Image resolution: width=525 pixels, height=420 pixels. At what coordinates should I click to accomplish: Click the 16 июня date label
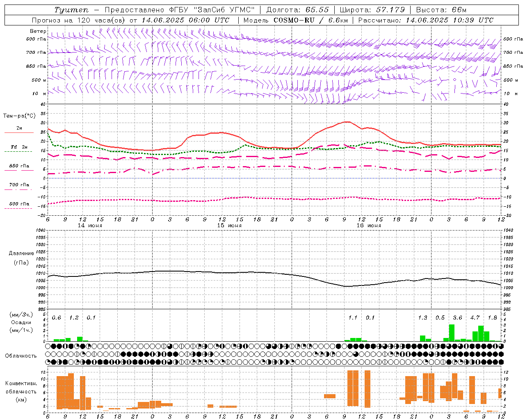pos(369,226)
